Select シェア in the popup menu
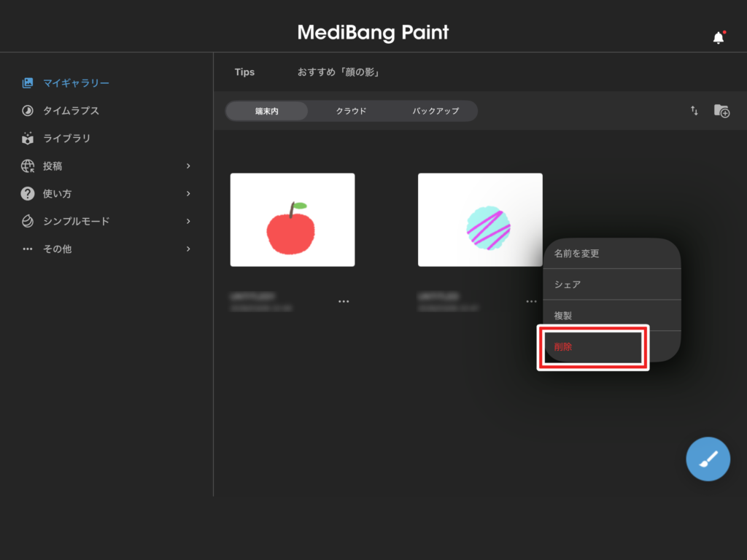747x560 pixels. (611, 284)
